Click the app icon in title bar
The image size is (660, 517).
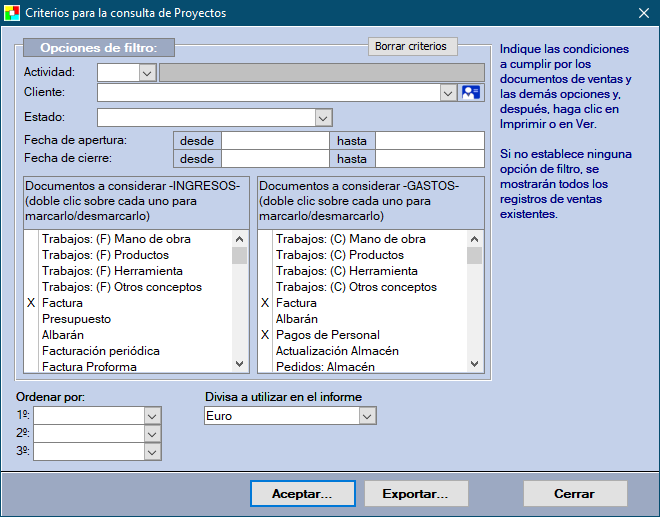pyautogui.click(x=13, y=13)
